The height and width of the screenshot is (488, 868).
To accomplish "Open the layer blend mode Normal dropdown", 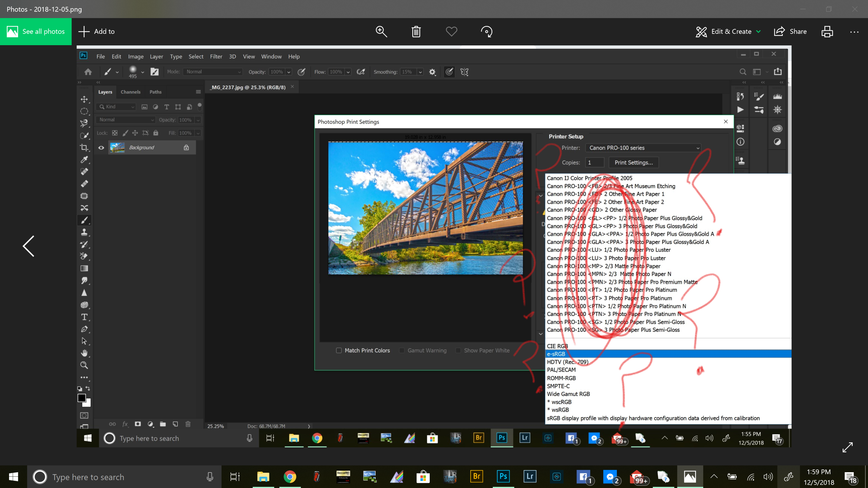I will [126, 119].
